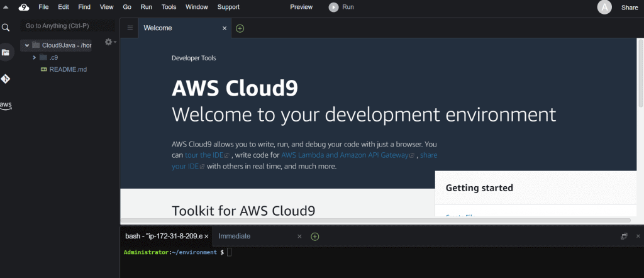
Task: Open the file tree settings gear dropdown
Action: (109, 42)
